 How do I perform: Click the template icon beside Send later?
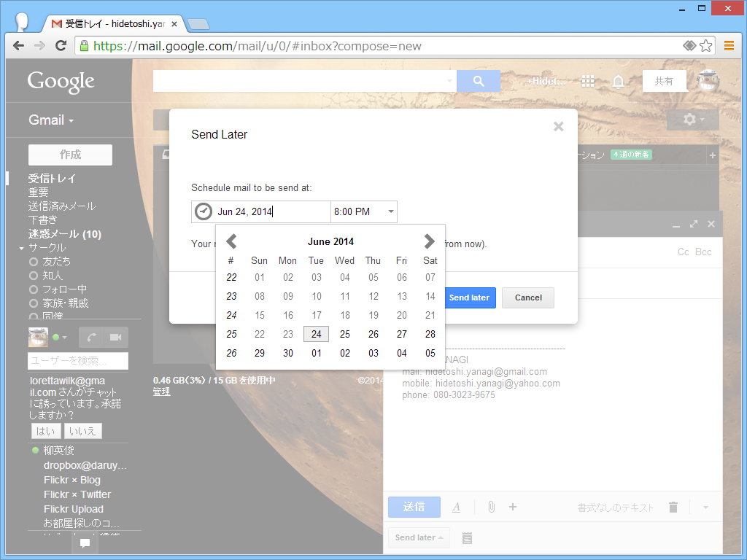pos(467,538)
